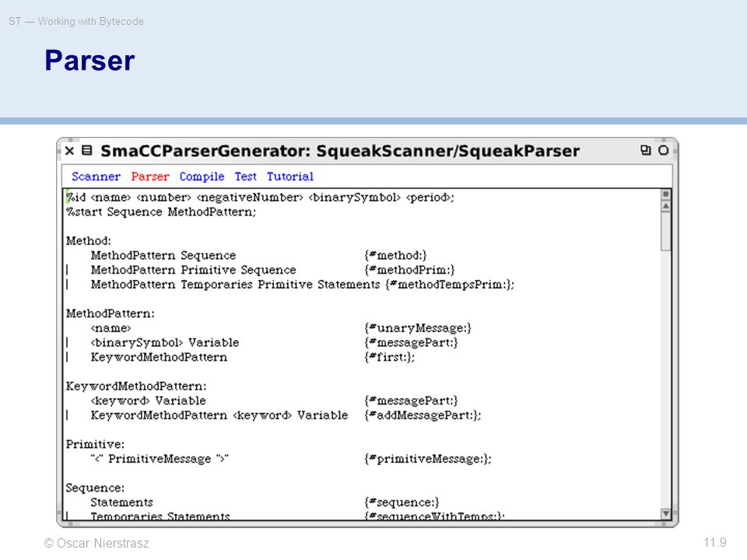Screen dimensions: 747x560
Task: Click the 'MethodPattern:' rule heading
Action: [x=110, y=313]
